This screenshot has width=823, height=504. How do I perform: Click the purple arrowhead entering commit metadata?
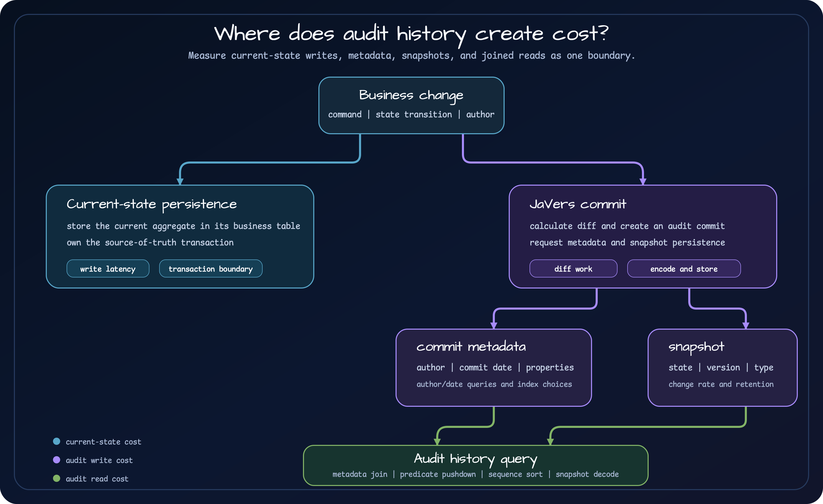pyautogui.click(x=494, y=326)
